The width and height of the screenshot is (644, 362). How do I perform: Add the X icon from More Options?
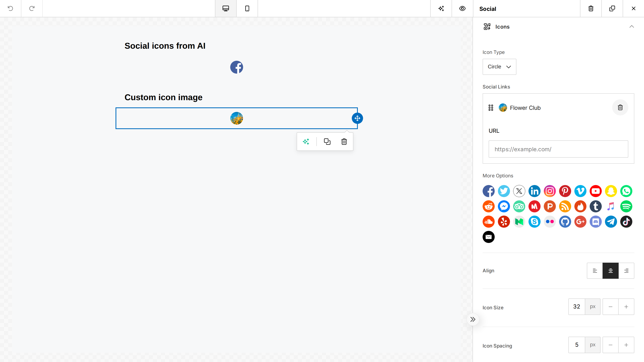click(519, 191)
